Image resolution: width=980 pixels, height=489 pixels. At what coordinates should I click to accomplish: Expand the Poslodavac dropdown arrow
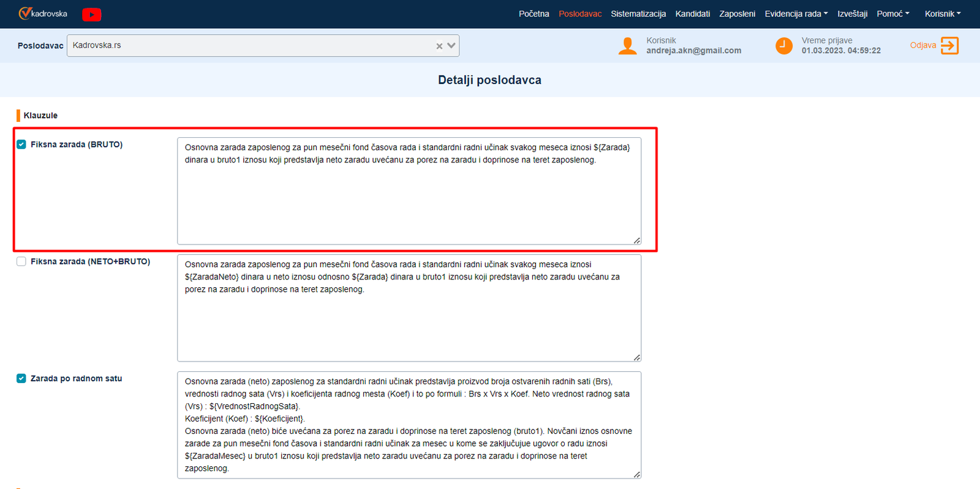click(451, 46)
